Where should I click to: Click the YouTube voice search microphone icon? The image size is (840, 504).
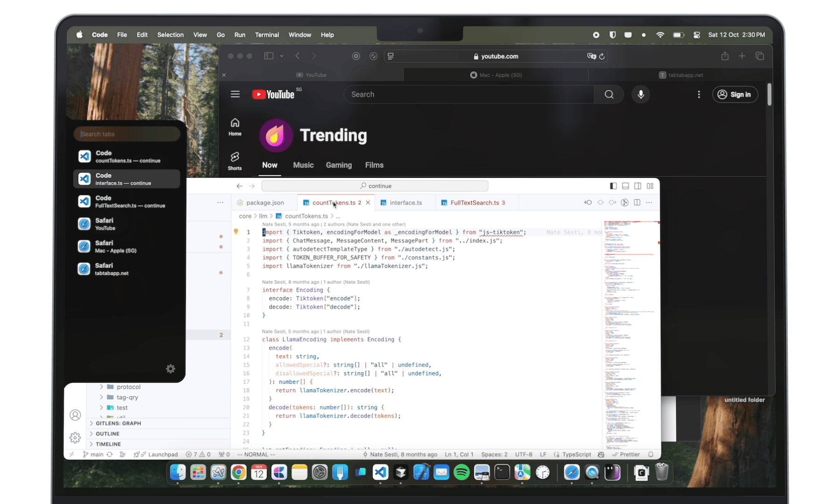(x=641, y=94)
